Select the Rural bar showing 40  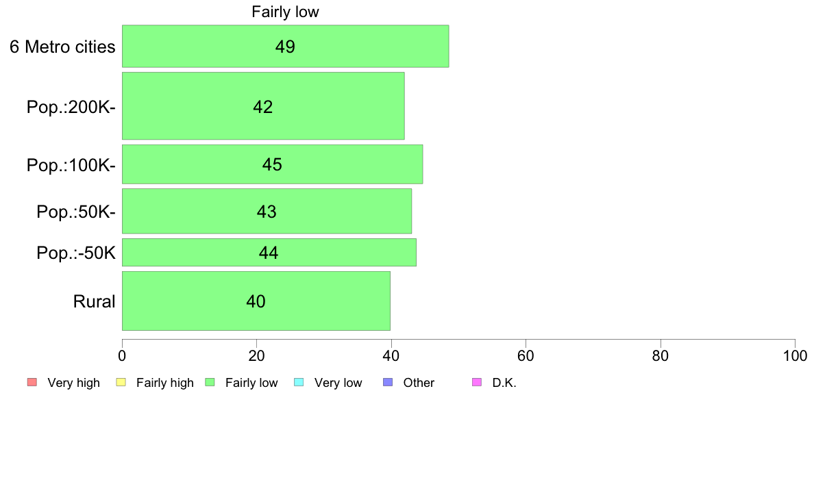coord(256,301)
